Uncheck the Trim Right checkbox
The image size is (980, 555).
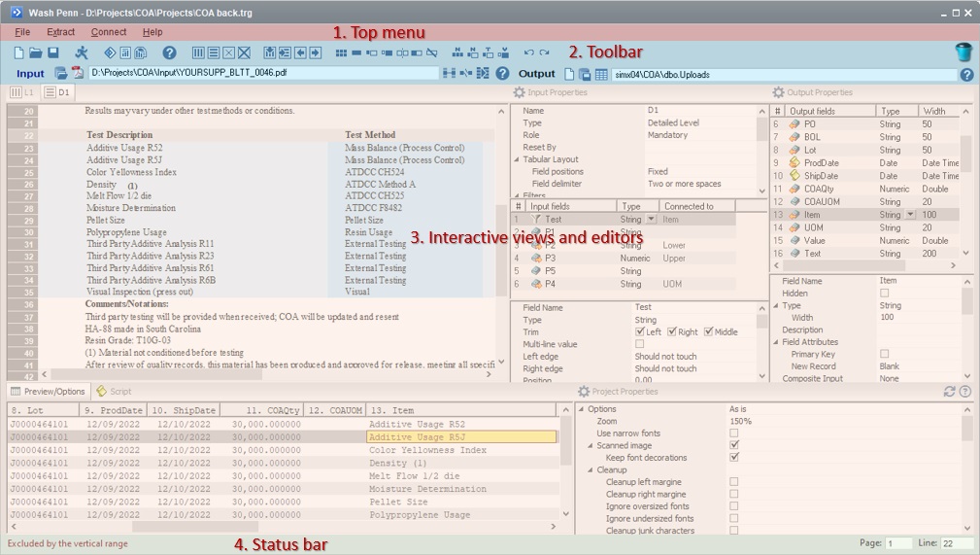pos(672,332)
